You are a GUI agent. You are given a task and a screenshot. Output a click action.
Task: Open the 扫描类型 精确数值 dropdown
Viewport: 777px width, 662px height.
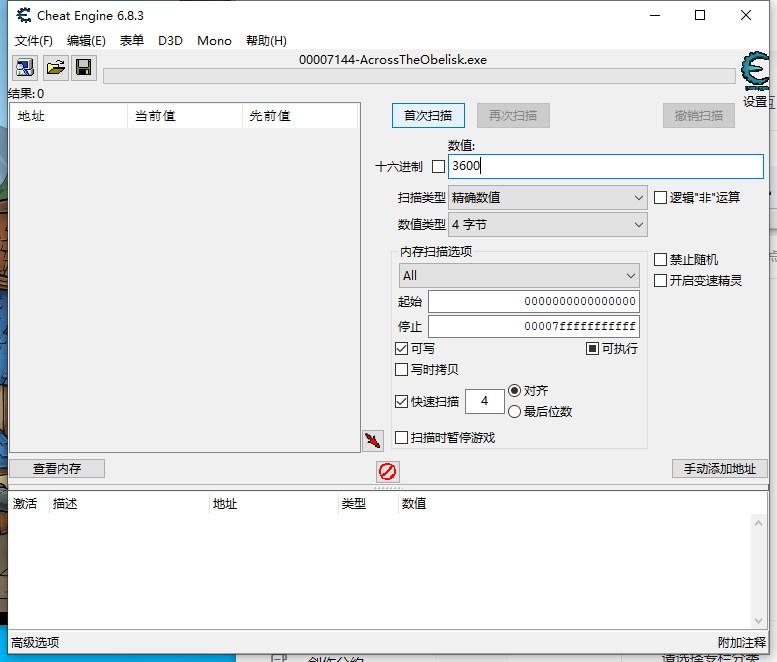tap(548, 198)
